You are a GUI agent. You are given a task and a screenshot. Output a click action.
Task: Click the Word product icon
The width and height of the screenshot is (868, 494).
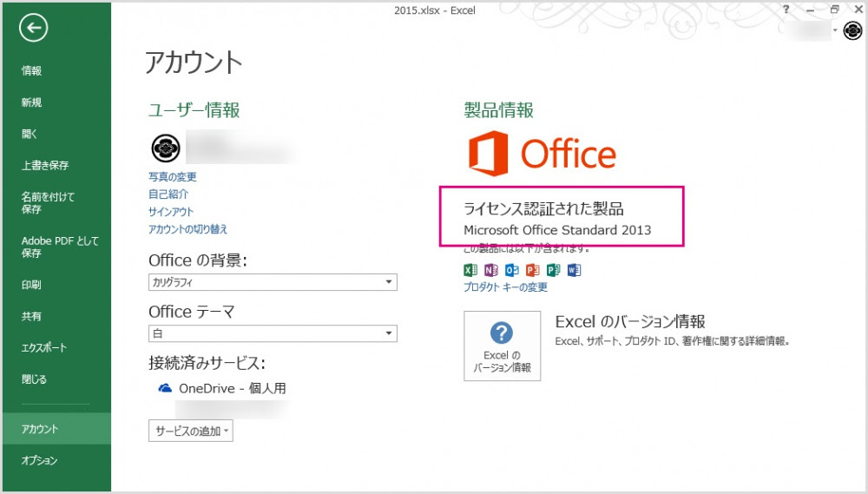click(574, 270)
